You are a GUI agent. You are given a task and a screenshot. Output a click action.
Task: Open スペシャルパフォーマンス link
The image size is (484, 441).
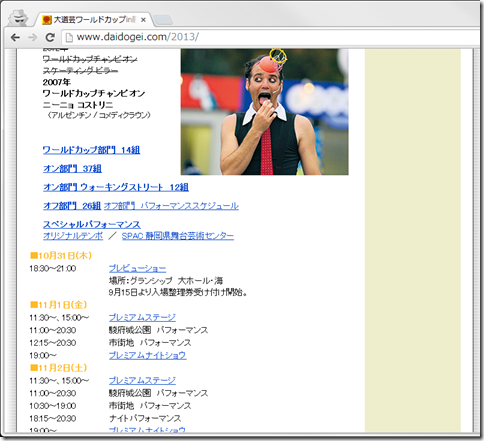[x=92, y=224]
